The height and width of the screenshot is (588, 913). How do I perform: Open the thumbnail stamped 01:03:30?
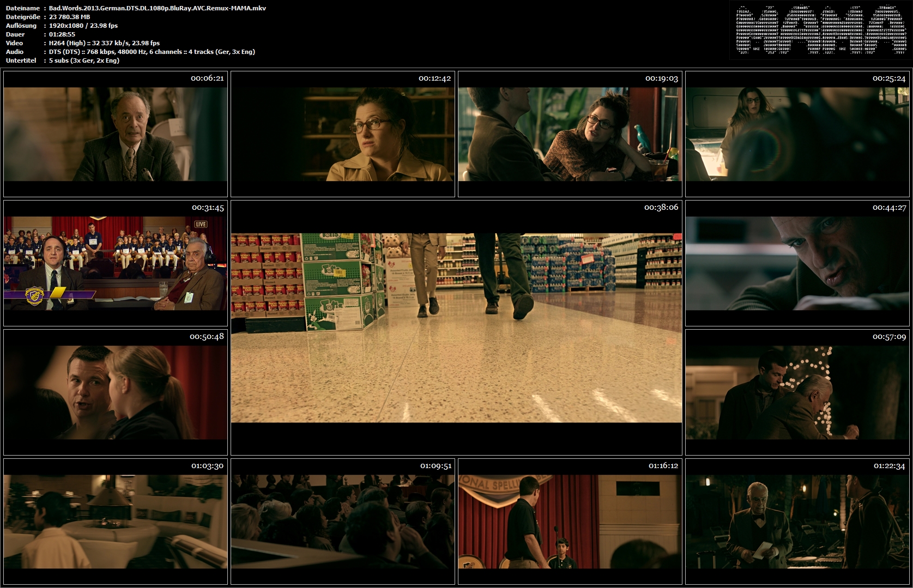point(116,522)
